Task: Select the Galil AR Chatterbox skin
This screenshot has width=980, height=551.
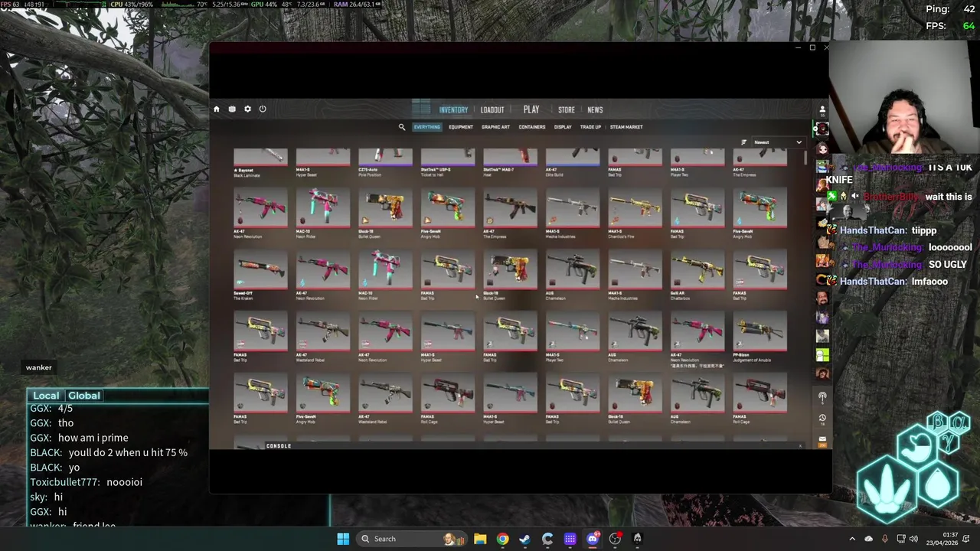Action: pos(697,275)
